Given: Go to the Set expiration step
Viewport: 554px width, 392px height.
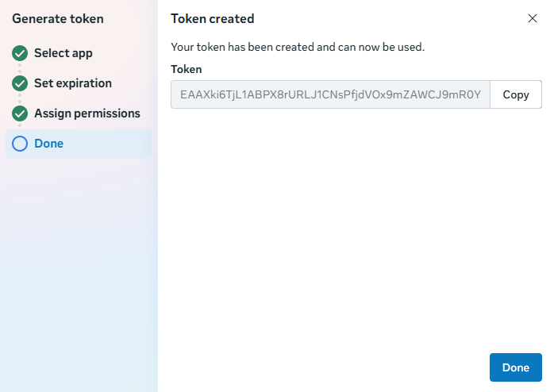Looking at the screenshot, I should [73, 83].
